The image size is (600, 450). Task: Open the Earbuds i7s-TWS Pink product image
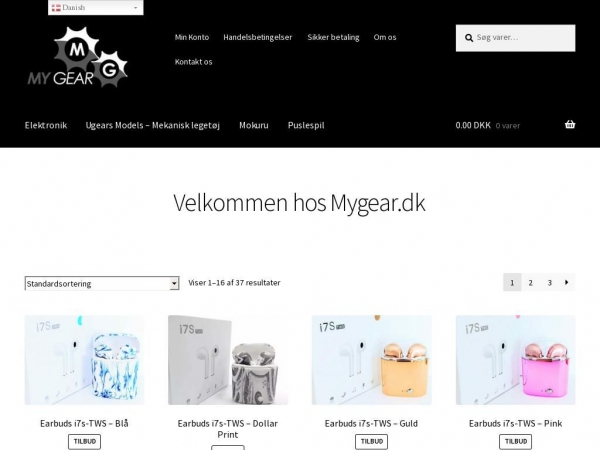[x=515, y=360]
